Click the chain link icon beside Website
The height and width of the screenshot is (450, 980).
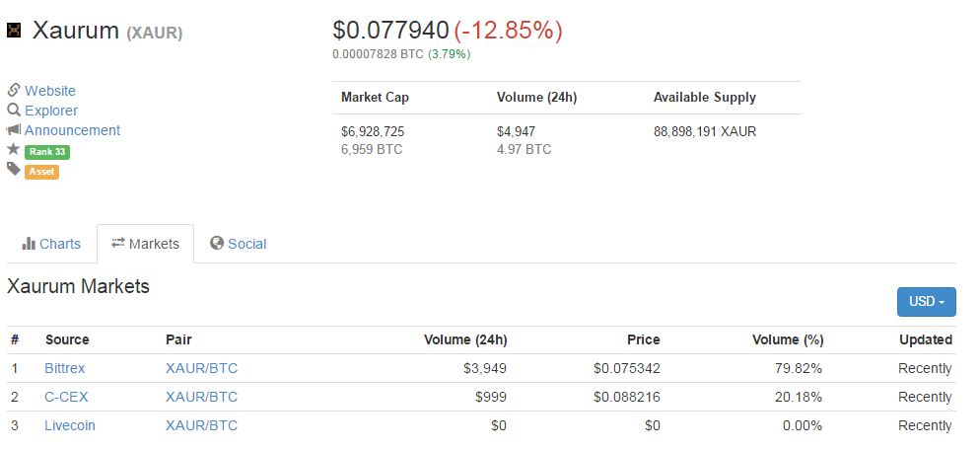(x=14, y=90)
